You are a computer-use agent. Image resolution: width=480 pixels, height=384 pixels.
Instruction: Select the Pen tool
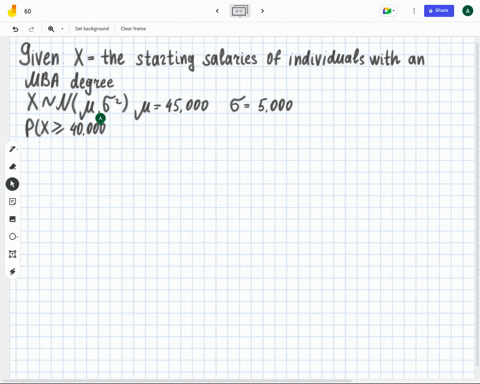point(13,149)
